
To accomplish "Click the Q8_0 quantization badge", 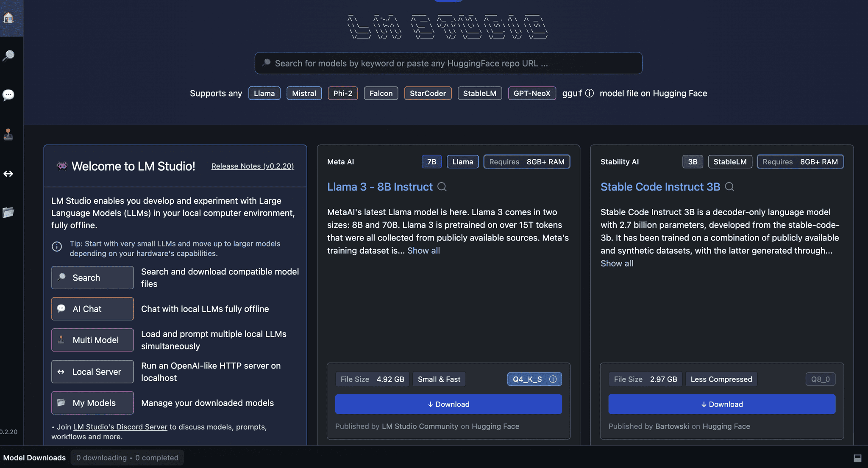I will pos(821,379).
